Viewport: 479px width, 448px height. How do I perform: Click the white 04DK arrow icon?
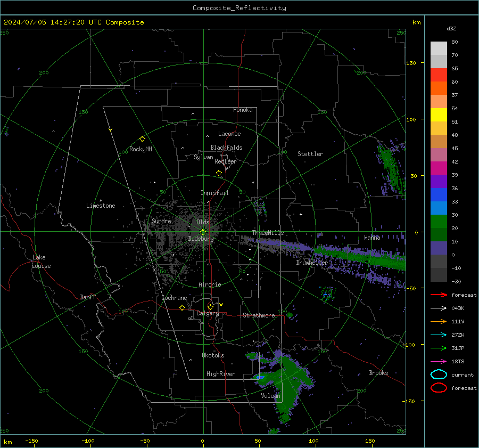(x=439, y=308)
